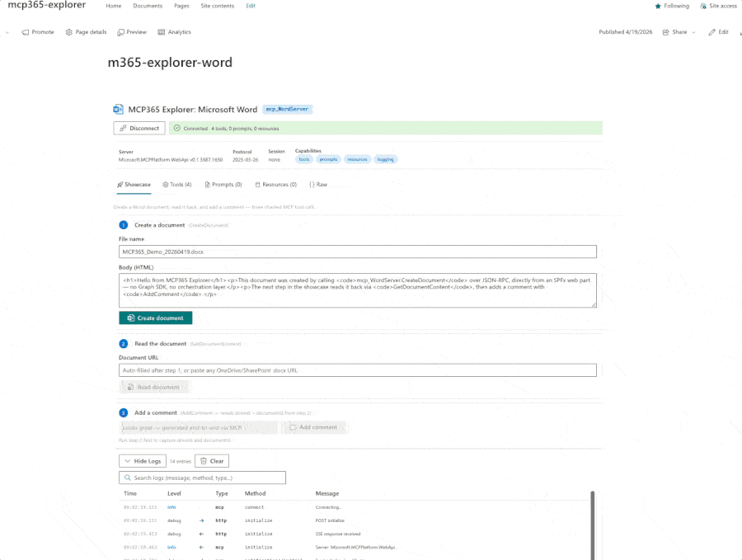
Task: Click the Promote megaphone icon
Action: pyautogui.click(x=25, y=31)
